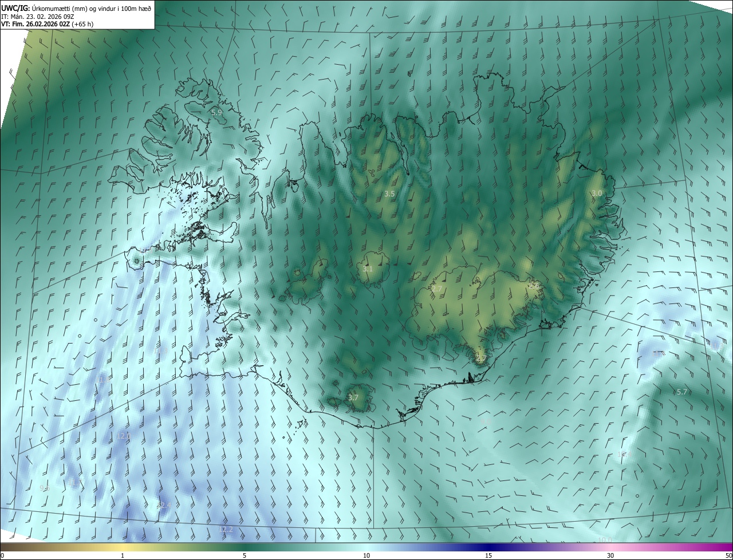Click the 'UWC/IG: Úrkomumætti (mm)' title line
Viewport: 733px width, 560px height.
[76, 8]
